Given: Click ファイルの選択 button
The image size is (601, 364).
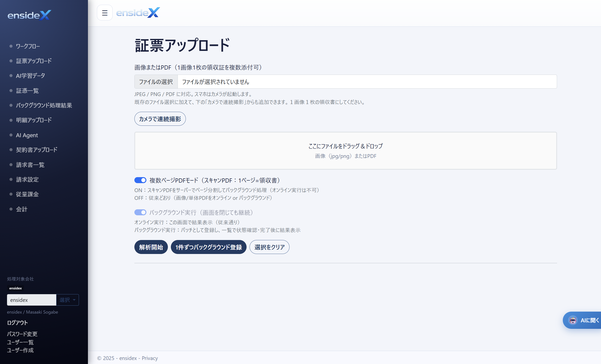Looking at the screenshot, I should (156, 82).
